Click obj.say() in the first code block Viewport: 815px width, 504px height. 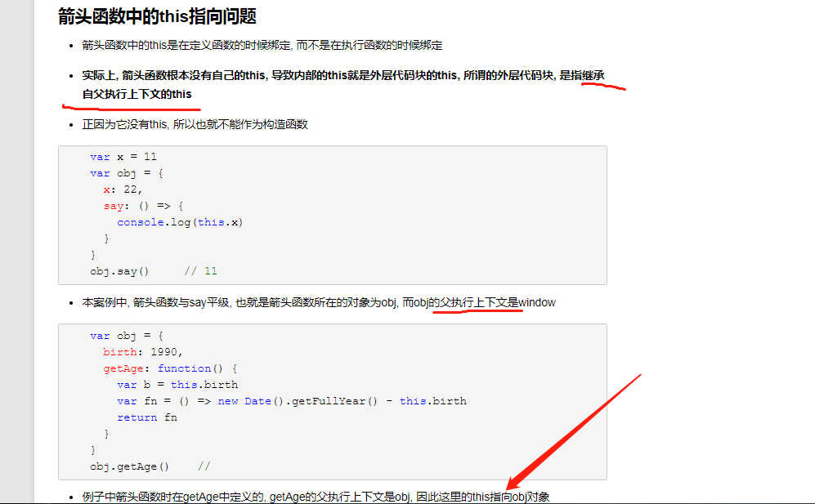119,270
